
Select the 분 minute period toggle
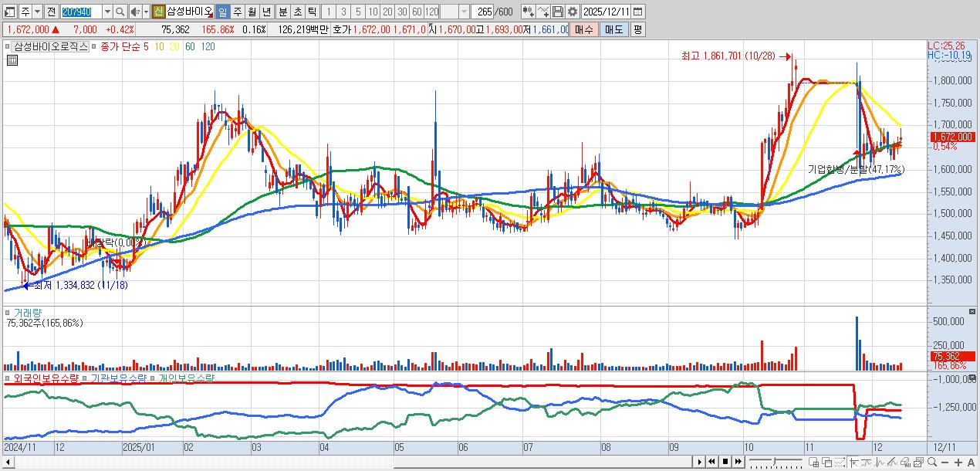tap(283, 12)
